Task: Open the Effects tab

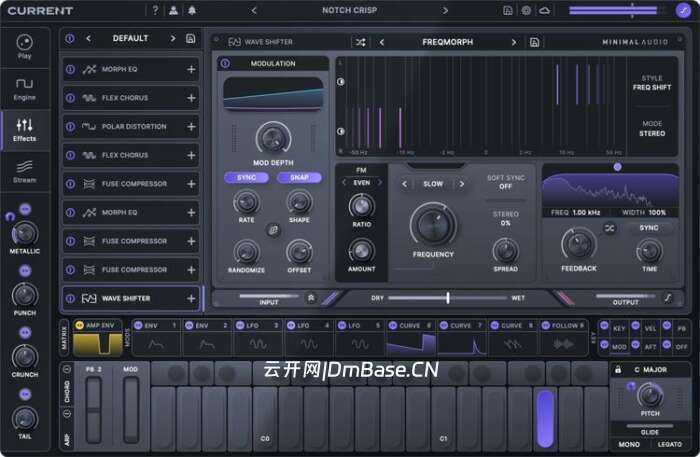Action: [x=25, y=130]
